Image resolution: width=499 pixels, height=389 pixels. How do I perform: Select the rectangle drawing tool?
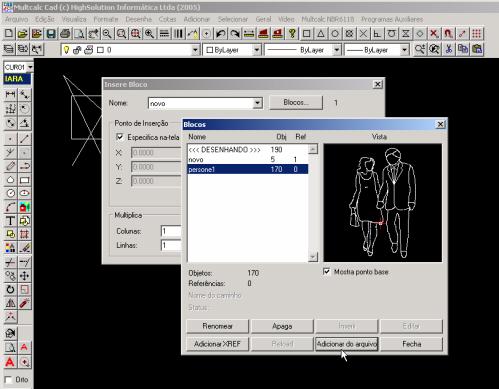click(x=24, y=180)
